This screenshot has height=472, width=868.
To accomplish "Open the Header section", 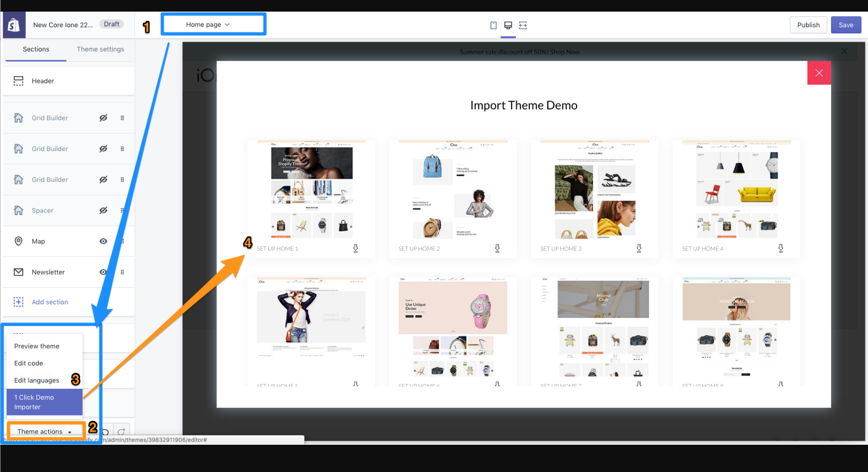I will 69,81.
